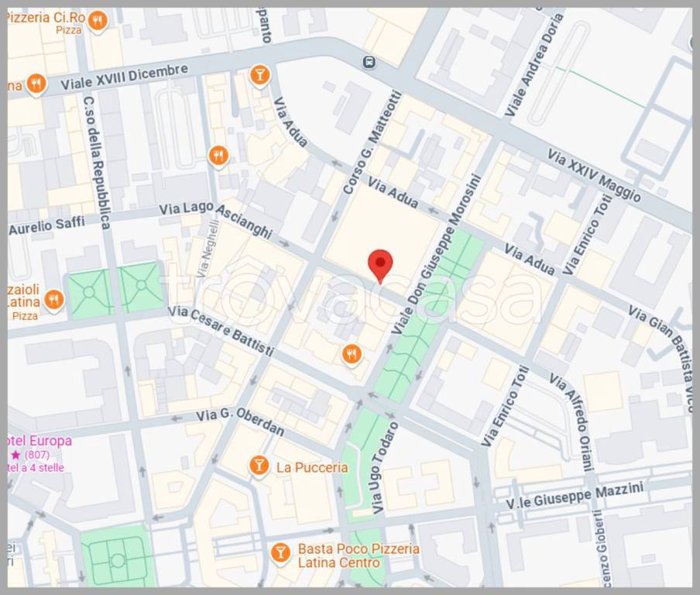700x595 pixels.
Task: Click the red location pin marker
Action: [x=379, y=265]
